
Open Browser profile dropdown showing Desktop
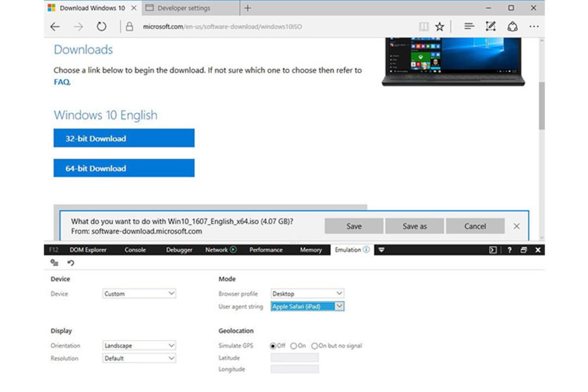pos(307,293)
